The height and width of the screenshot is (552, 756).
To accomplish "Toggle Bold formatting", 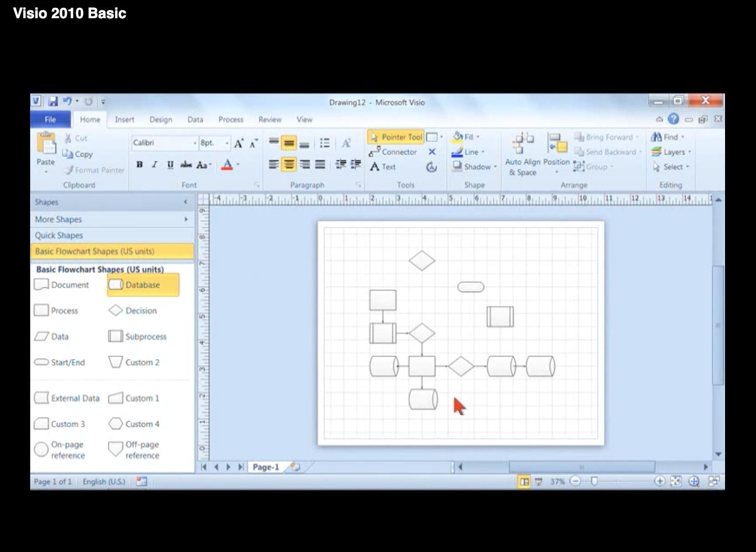I will coord(139,164).
